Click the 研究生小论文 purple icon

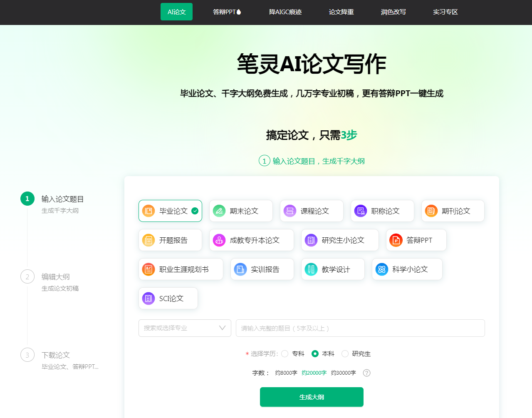(x=311, y=240)
